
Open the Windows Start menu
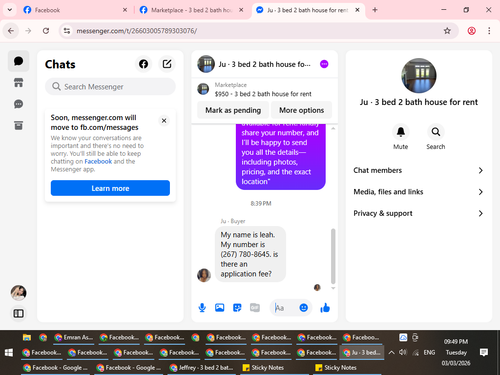point(9,352)
